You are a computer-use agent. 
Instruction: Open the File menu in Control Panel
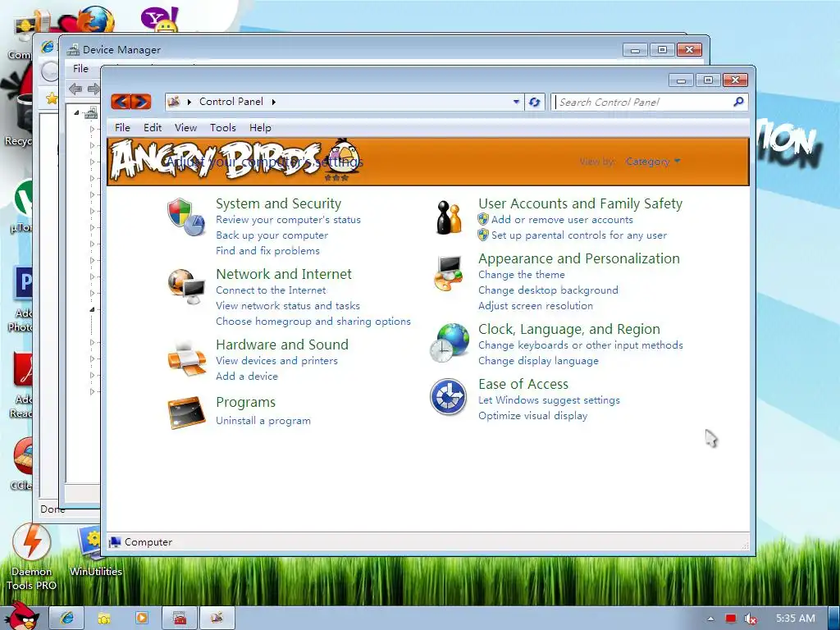[x=122, y=127]
